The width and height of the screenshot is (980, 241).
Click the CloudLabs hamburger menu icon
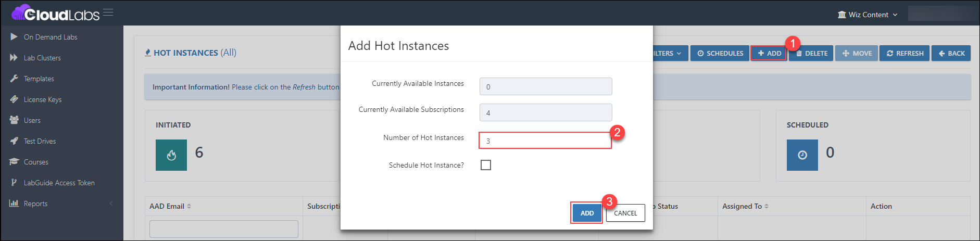(108, 12)
